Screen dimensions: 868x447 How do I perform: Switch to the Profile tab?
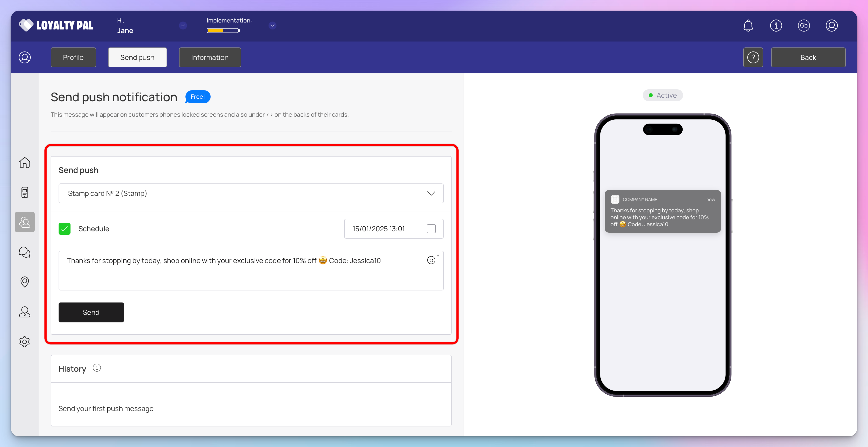pyautogui.click(x=73, y=57)
